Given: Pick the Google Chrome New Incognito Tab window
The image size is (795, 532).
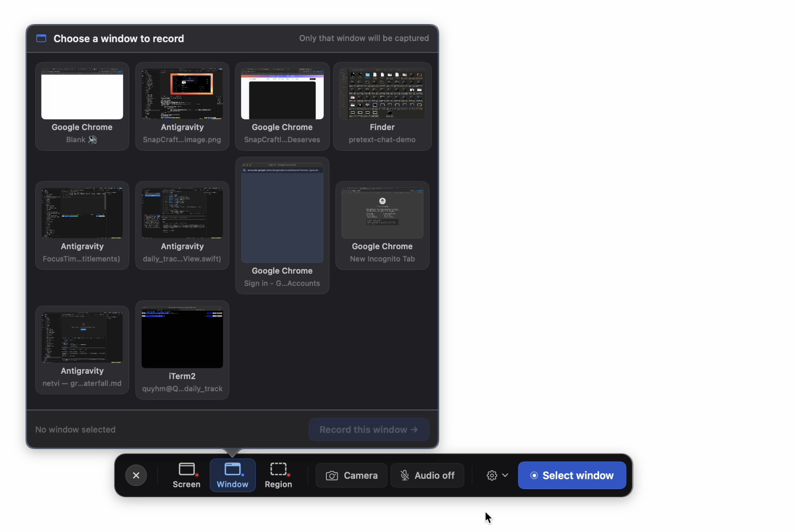Looking at the screenshot, I should 382,225.
